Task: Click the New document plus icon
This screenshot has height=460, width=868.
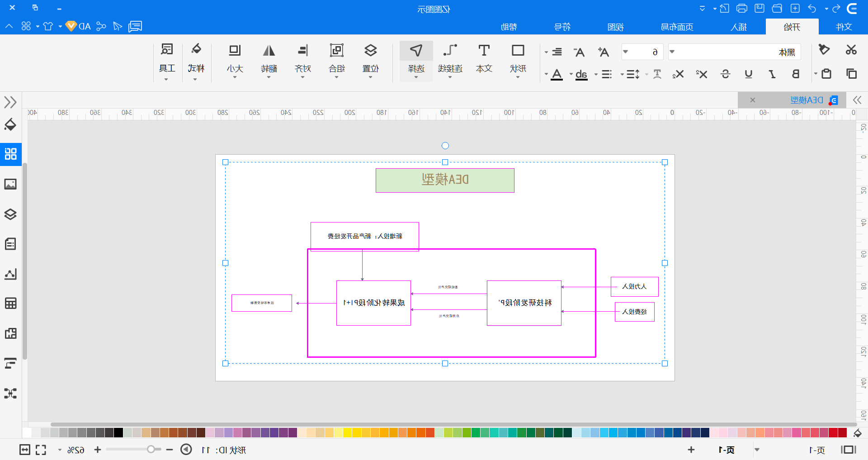Action: 795,8
